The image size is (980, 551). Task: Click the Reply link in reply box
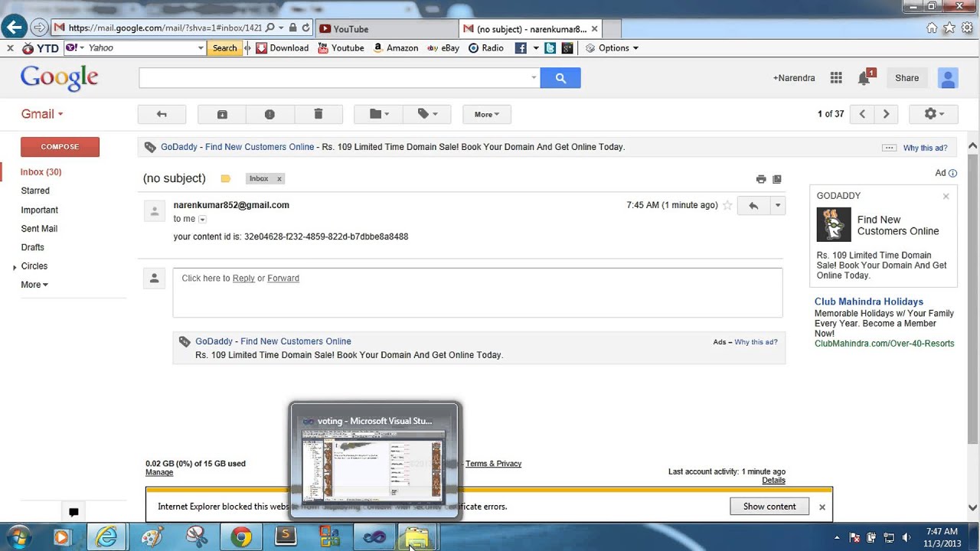click(243, 279)
